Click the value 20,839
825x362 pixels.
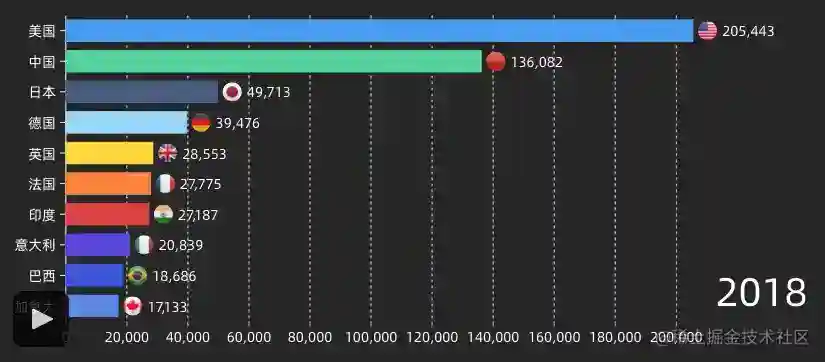[x=180, y=245]
